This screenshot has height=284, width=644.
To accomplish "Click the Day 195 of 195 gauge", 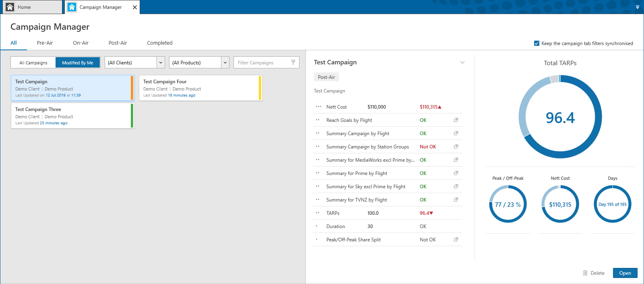I will click(613, 204).
